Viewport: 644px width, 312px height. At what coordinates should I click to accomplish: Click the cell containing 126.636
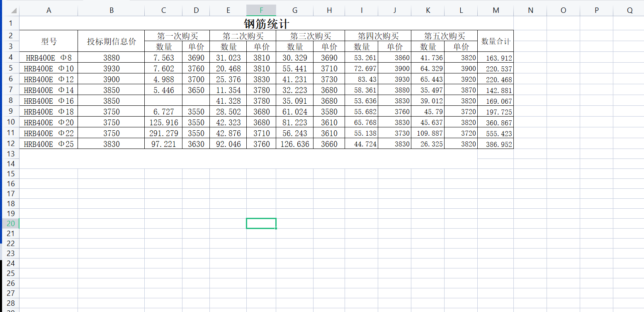295,144
